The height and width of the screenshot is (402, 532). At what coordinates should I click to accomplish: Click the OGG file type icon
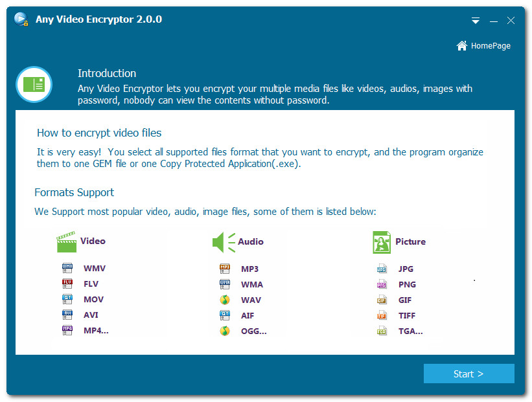click(x=225, y=331)
